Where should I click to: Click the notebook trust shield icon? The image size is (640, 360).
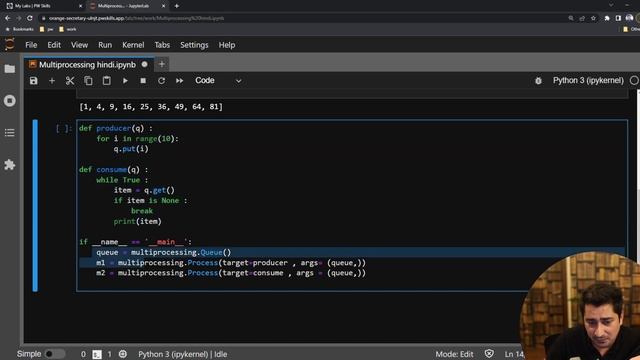pos(489,353)
